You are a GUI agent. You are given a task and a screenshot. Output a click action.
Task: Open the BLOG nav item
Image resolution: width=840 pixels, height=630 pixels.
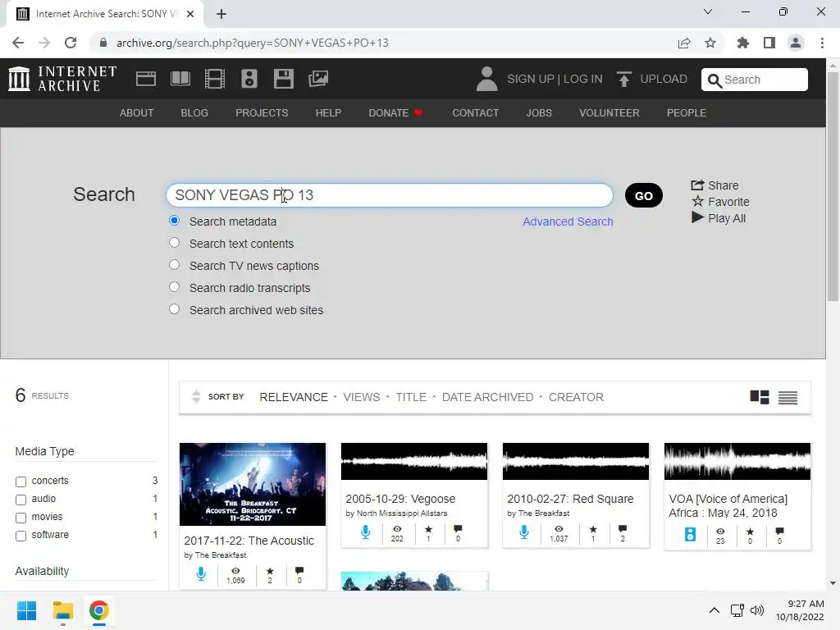click(x=194, y=113)
